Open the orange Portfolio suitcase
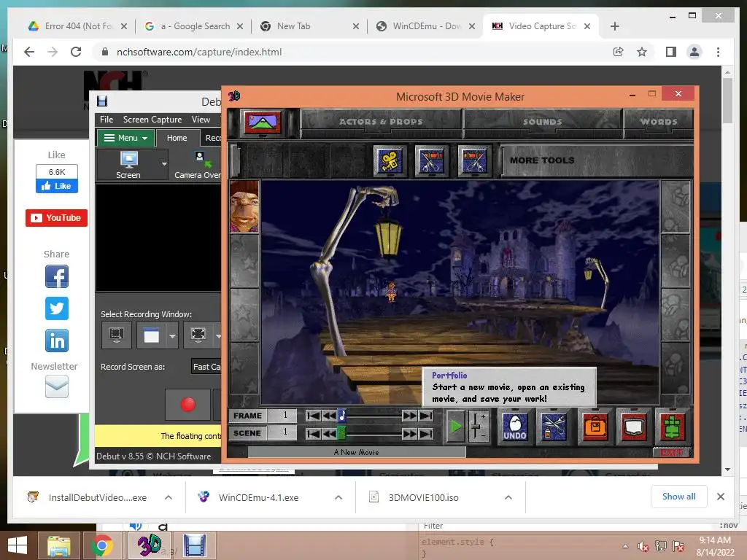747x560 pixels. point(595,426)
